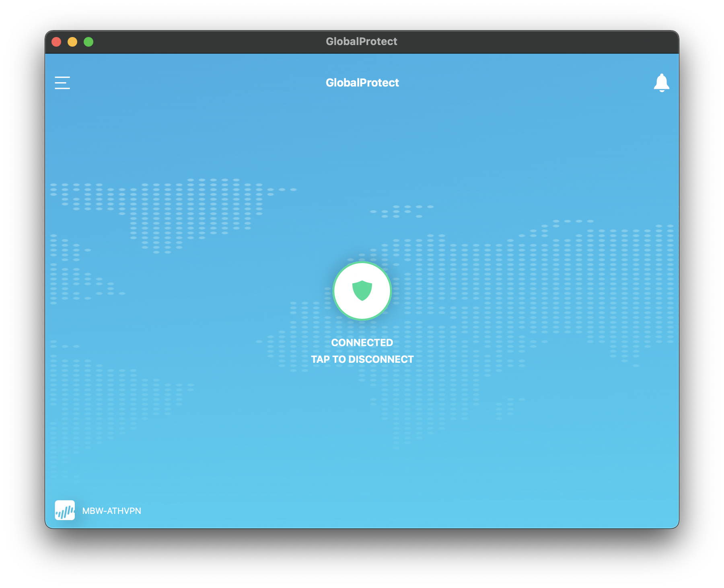The height and width of the screenshot is (588, 724).
Task: Close the GlobalProtect window
Action: coord(56,42)
